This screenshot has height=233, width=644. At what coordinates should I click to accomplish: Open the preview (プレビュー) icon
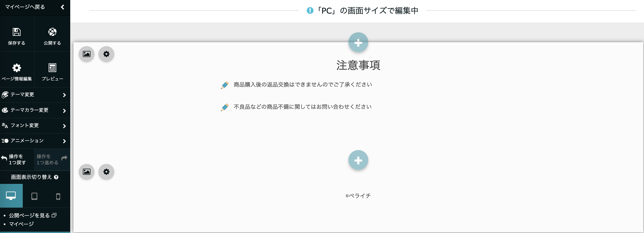coord(52,68)
